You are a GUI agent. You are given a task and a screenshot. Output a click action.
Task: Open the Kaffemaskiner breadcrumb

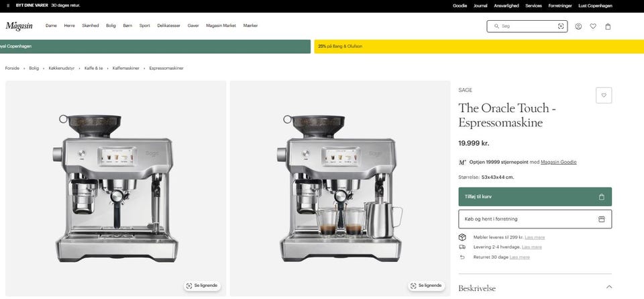[126, 69]
